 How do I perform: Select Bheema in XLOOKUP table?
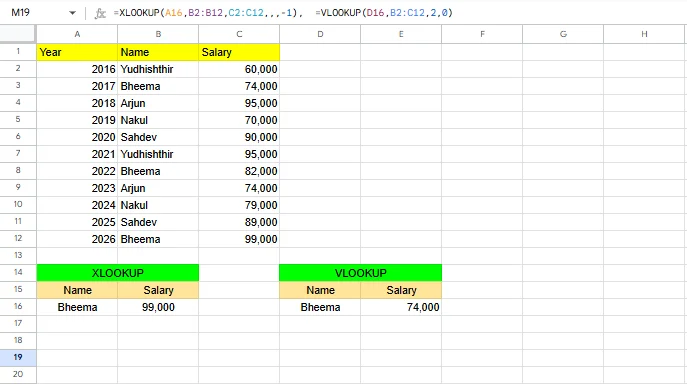tap(77, 307)
